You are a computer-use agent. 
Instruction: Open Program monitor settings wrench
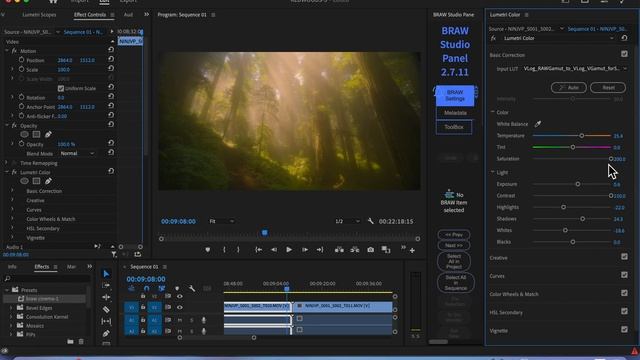(x=371, y=221)
